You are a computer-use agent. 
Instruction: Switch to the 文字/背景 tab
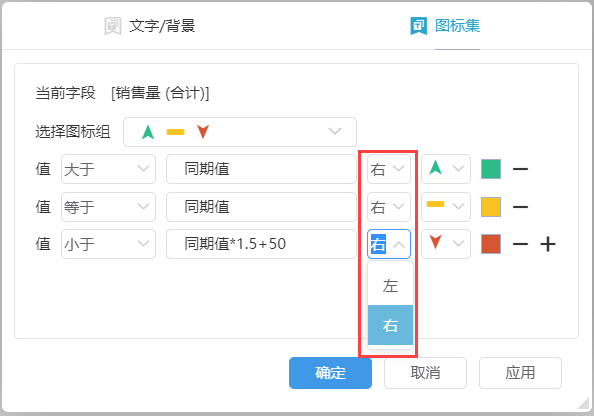pos(150,26)
